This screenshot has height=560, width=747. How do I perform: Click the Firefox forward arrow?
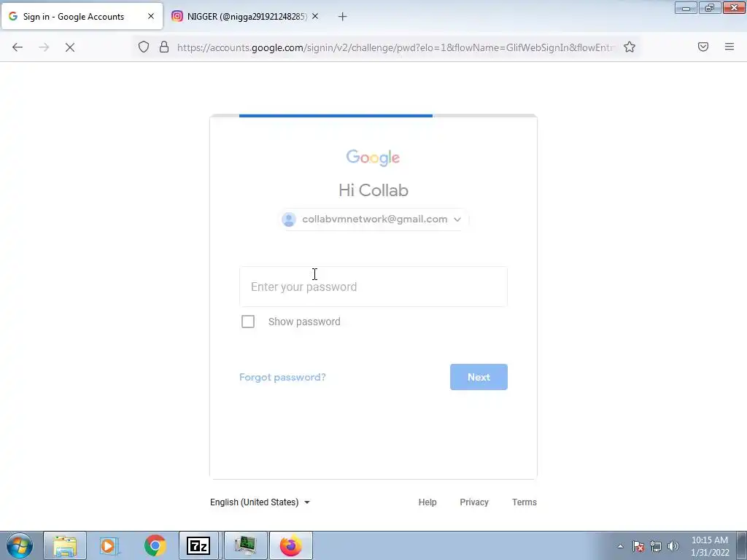click(44, 47)
